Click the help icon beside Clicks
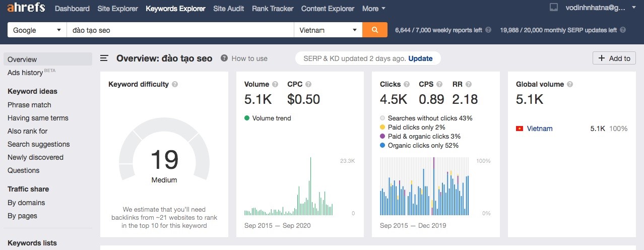The height and width of the screenshot is (250, 644). tap(407, 85)
